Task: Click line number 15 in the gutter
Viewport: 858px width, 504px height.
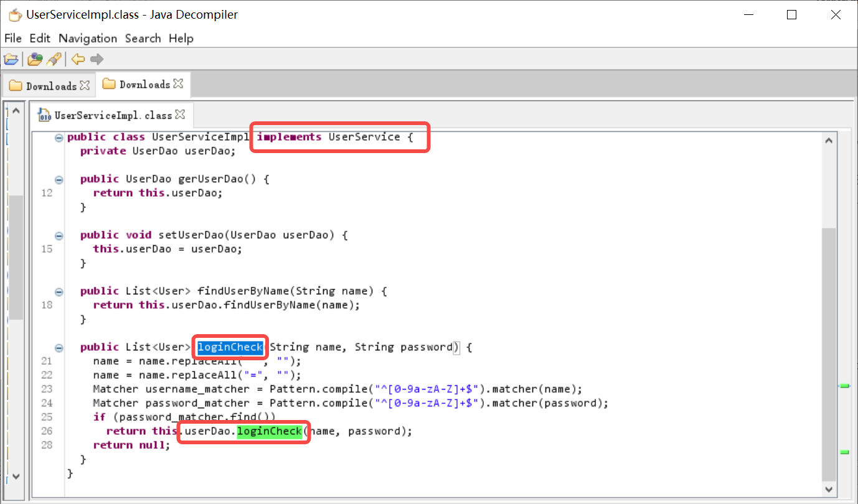Action: 47,249
